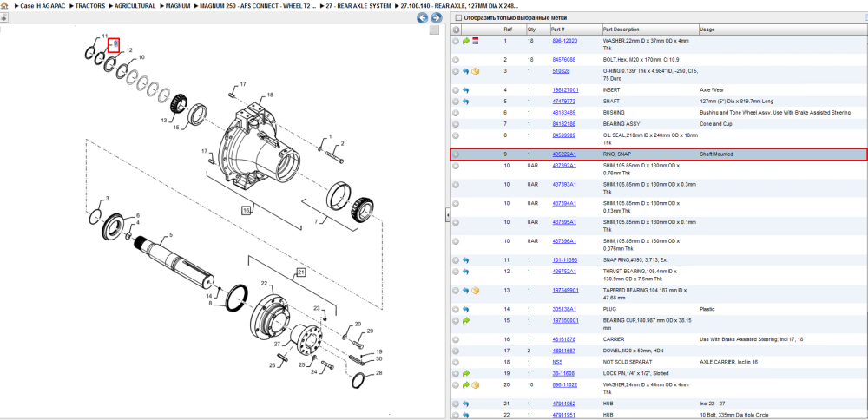Collapse the panel using splitter arrow

point(448,216)
